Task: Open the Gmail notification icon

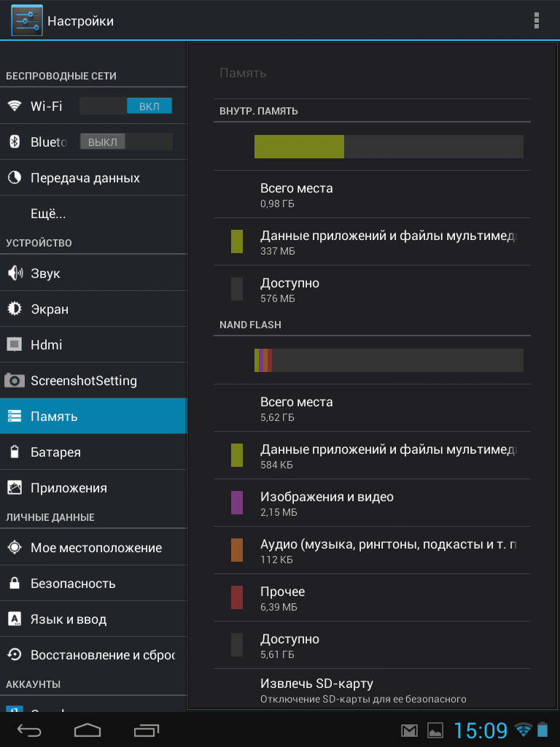Action: pos(410,729)
